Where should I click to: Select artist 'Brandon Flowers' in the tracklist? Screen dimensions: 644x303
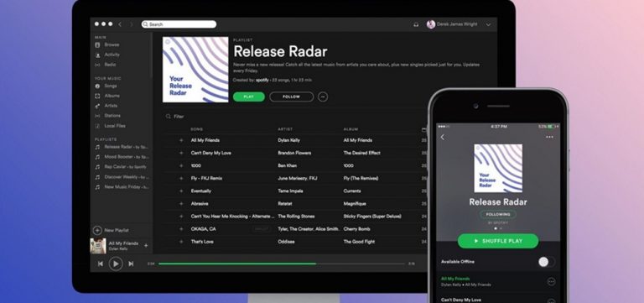(x=294, y=153)
